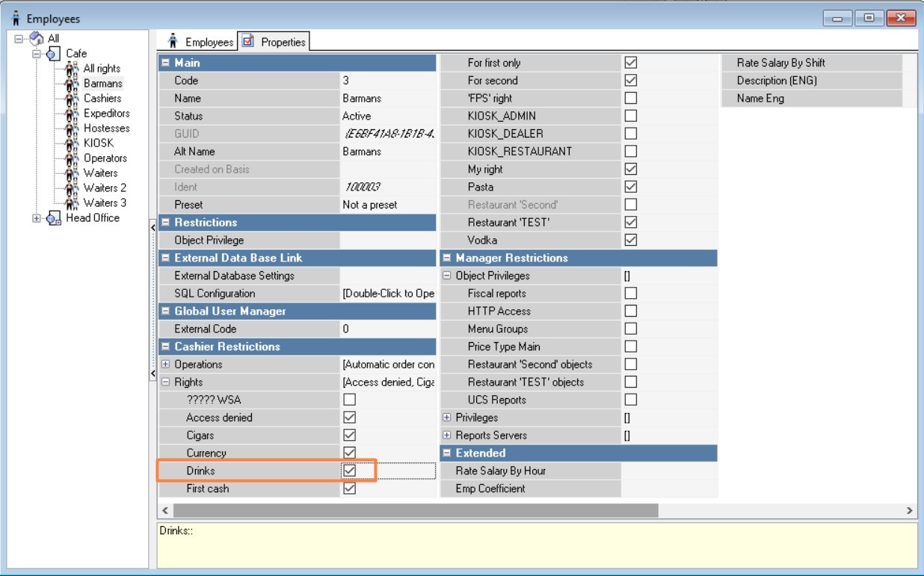Click the KIOSK role icon
924x576 pixels.
pos(73,143)
